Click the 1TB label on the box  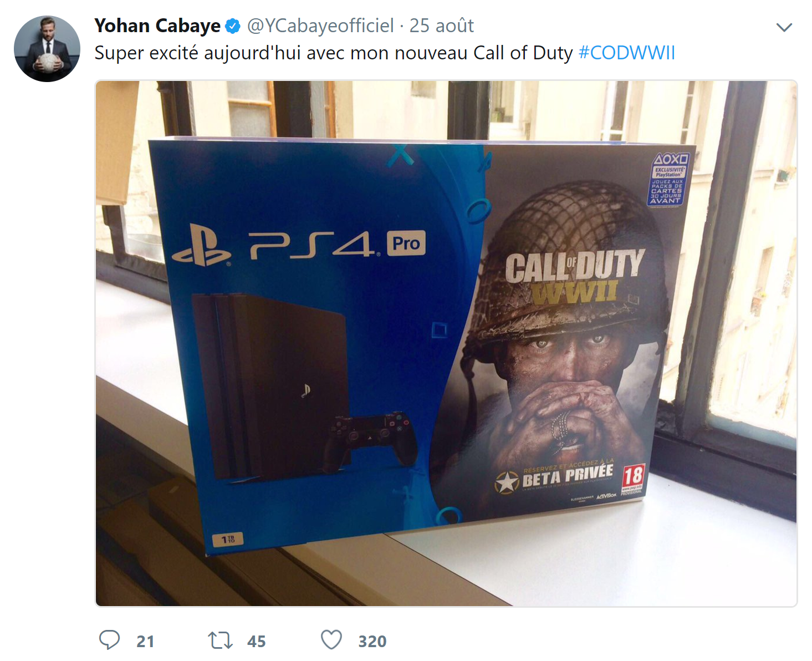tap(228, 539)
